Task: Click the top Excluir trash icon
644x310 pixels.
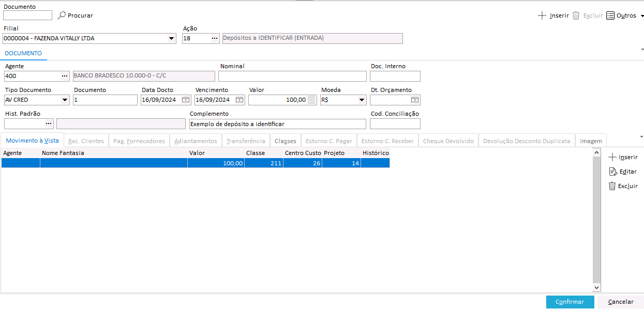Action: pos(576,16)
